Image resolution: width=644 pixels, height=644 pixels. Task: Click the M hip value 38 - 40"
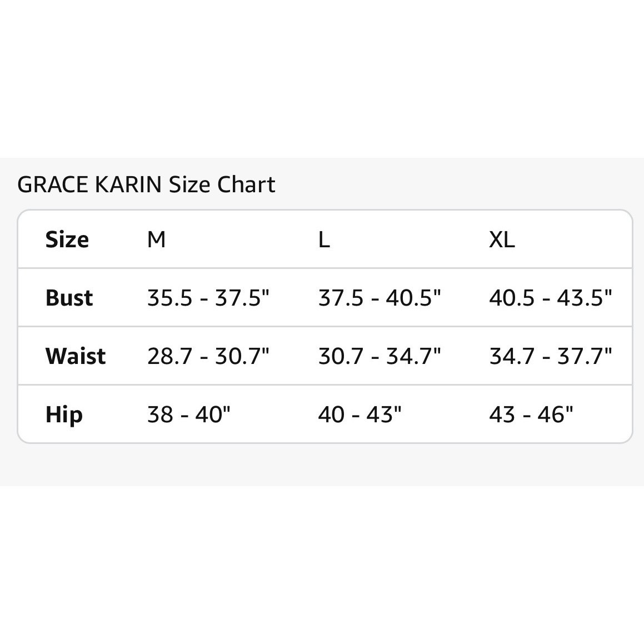pos(189,415)
